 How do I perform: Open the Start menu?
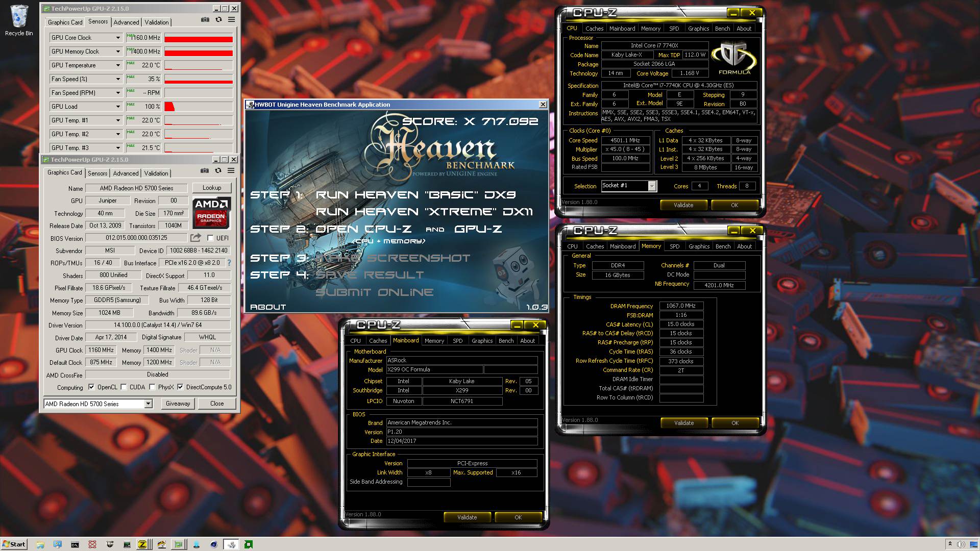point(14,544)
